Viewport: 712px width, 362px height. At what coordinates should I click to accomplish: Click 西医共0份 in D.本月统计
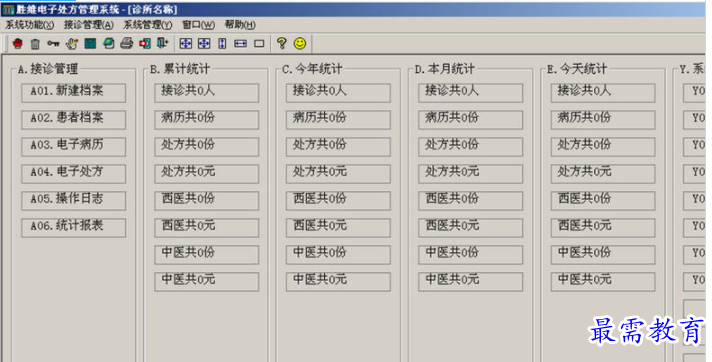pos(470,201)
